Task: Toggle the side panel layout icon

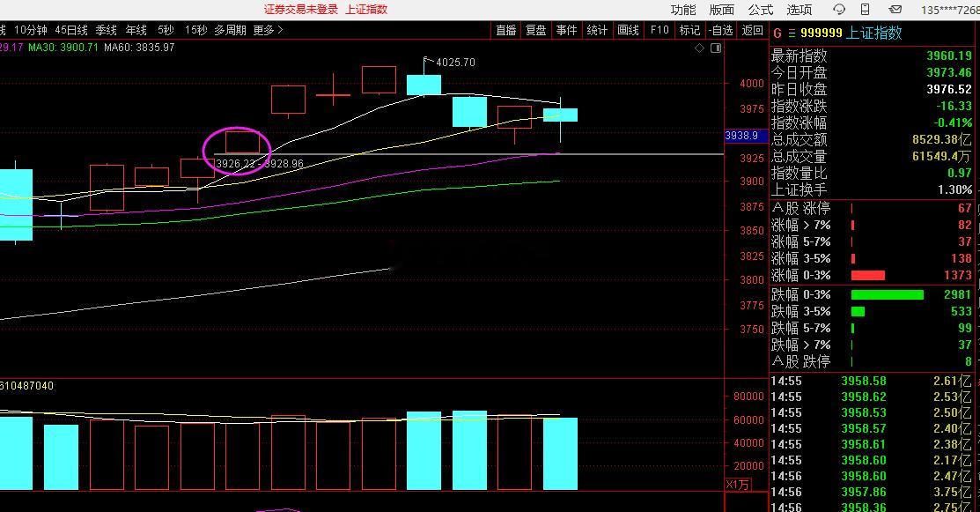Action: click(716, 48)
